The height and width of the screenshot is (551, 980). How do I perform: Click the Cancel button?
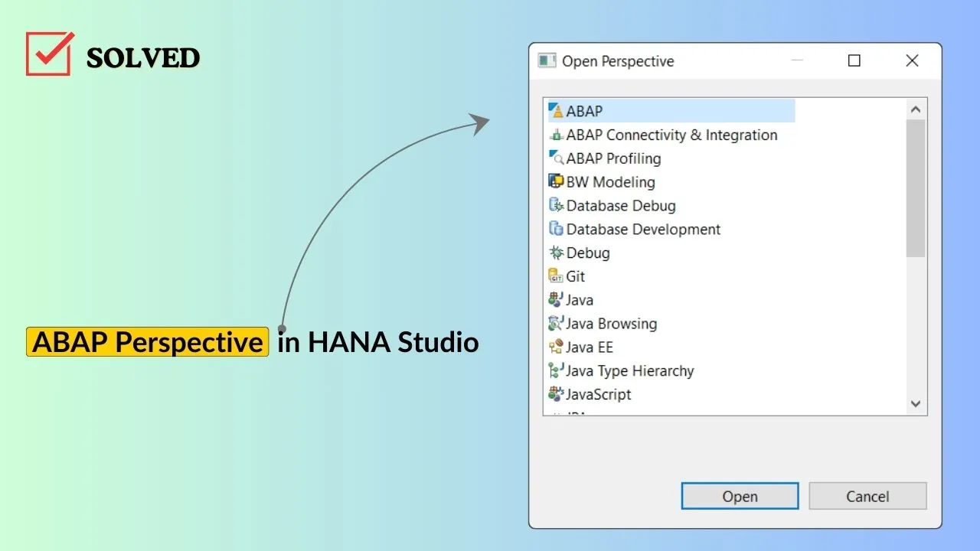[867, 496]
